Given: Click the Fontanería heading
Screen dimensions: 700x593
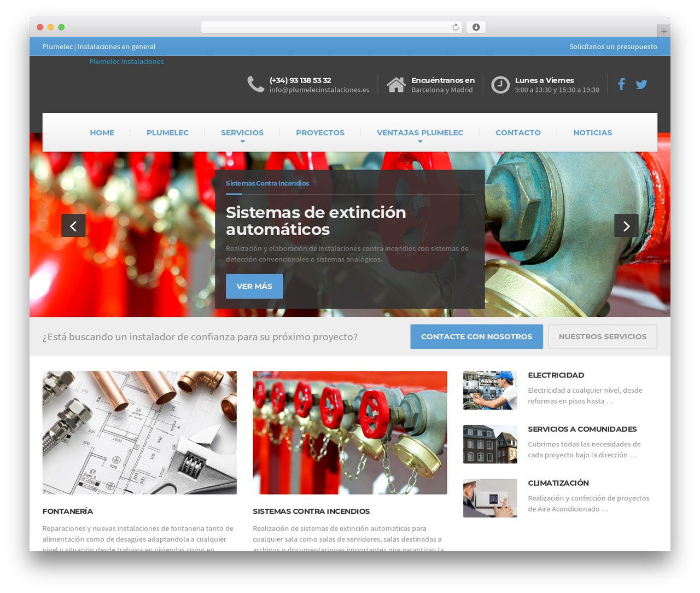Looking at the screenshot, I should 68,511.
